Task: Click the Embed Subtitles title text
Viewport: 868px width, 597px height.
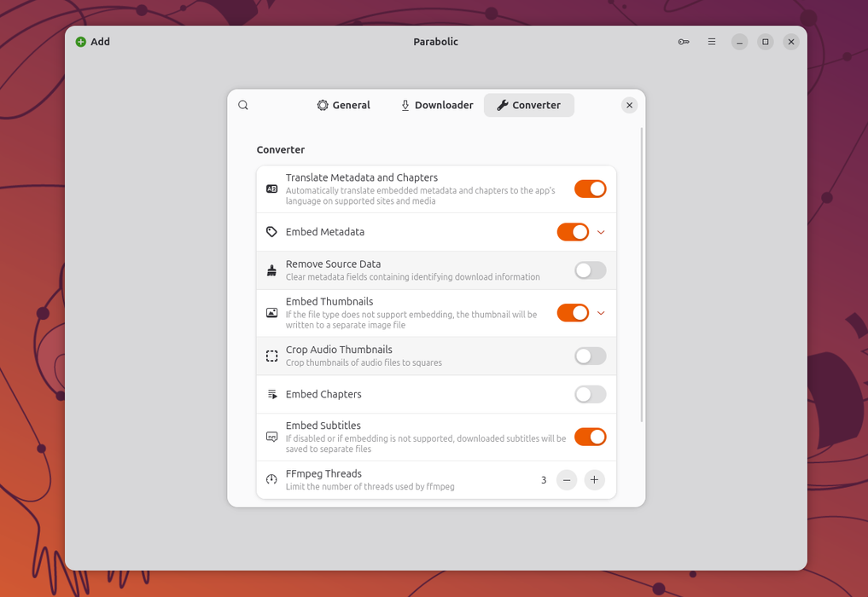Action: 323,426
